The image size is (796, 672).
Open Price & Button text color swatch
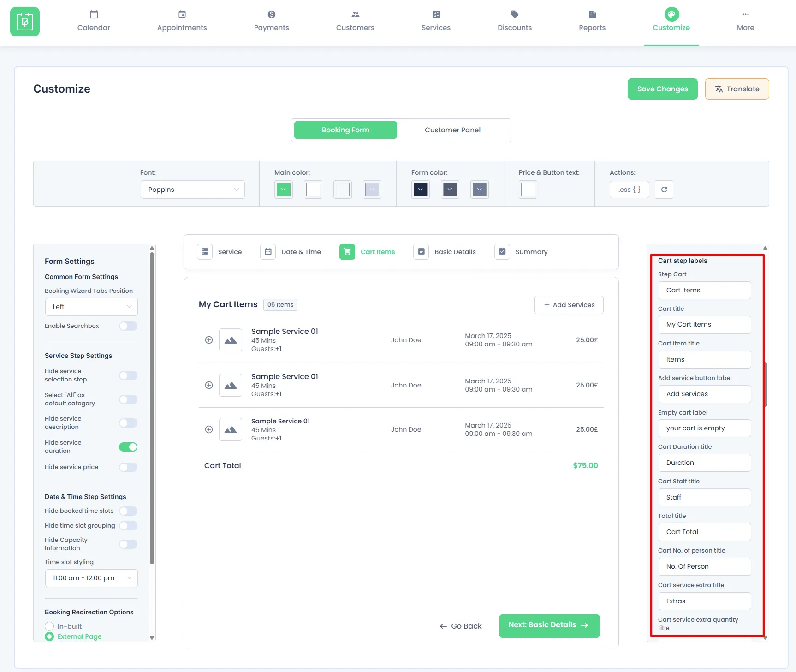click(x=528, y=190)
